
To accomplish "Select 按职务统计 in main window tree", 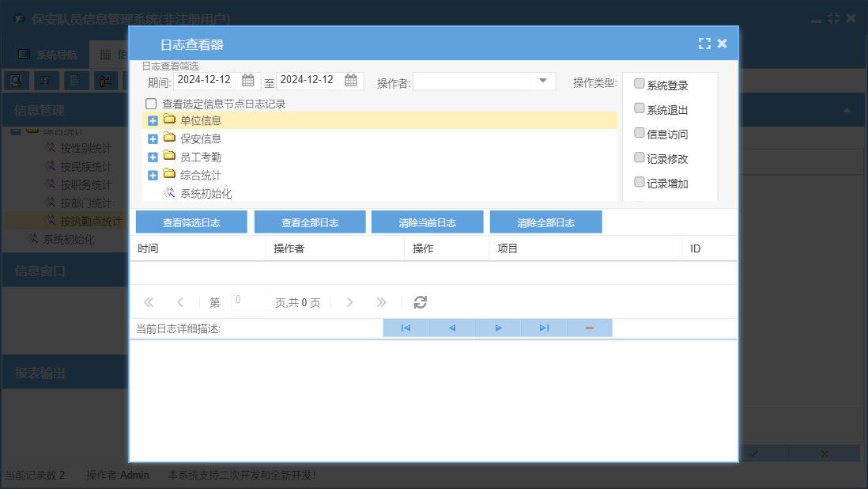I will coord(86,185).
